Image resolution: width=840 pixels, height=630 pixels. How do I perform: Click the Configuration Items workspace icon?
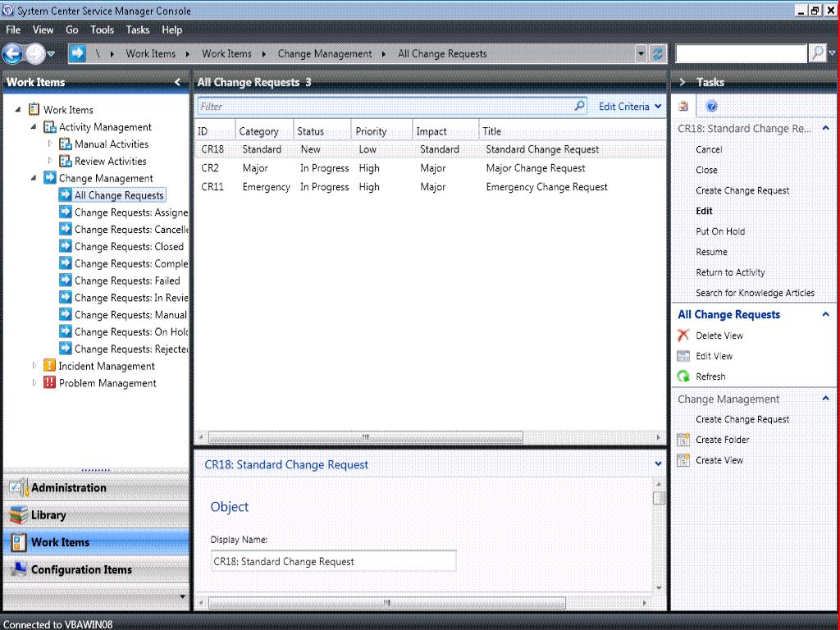pyautogui.click(x=18, y=569)
